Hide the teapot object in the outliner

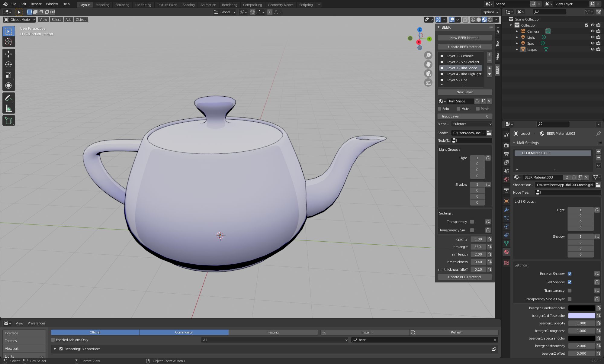click(592, 49)
